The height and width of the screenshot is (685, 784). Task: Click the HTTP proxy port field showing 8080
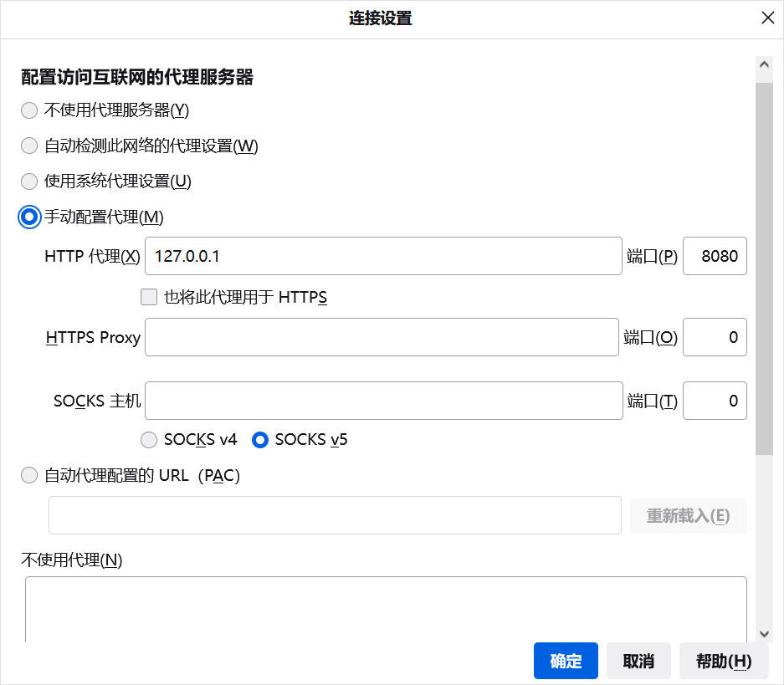click(x=715, y=257)
